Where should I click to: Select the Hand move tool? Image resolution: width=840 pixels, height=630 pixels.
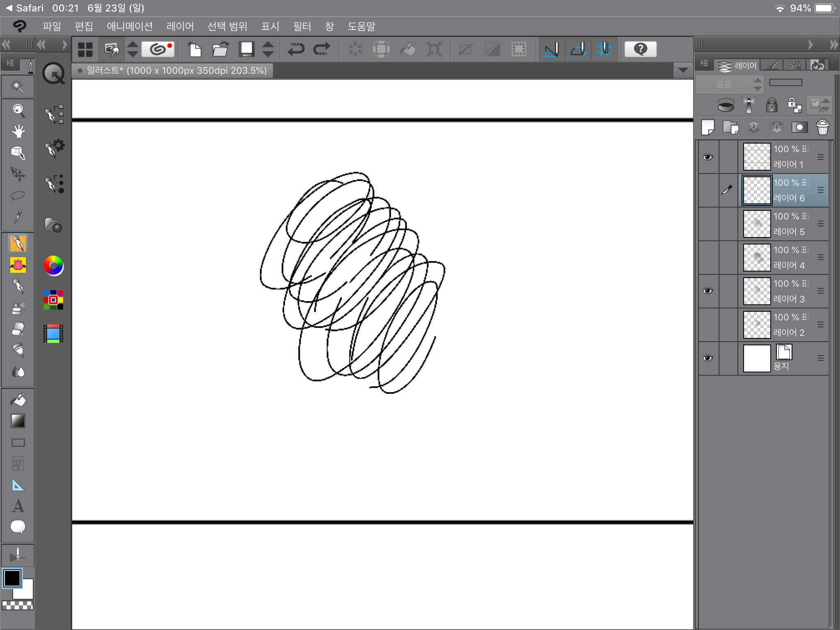coord(18,131)
